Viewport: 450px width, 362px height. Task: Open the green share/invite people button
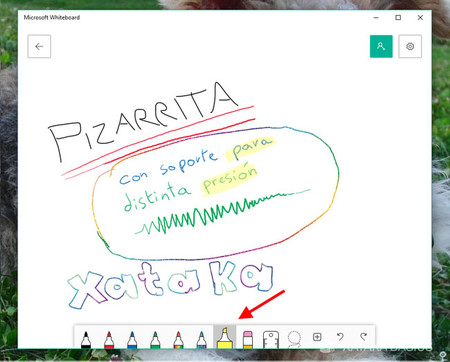pyautogui.click(x=381, y=46)
